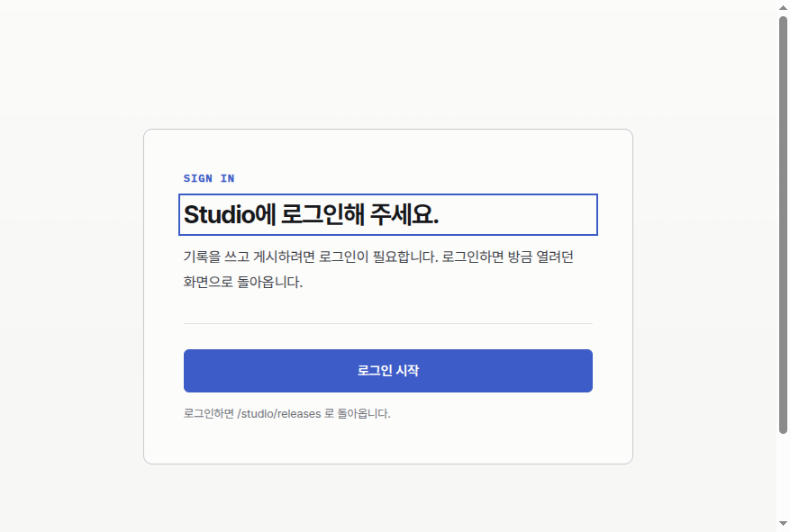Click the scrollbar down arrow
This screenshot has height=532, width=790.
coord(783,523)
